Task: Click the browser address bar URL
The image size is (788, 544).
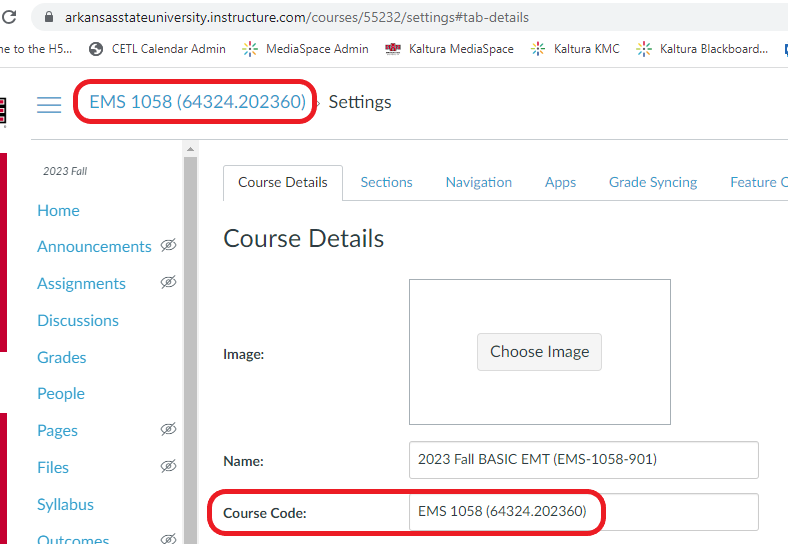Action: [x=297, y=18]
